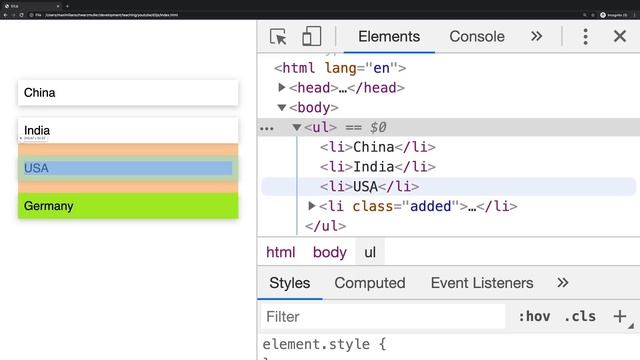Expand the head element node
Screen dimensions: 640x360
pos(281,87)
